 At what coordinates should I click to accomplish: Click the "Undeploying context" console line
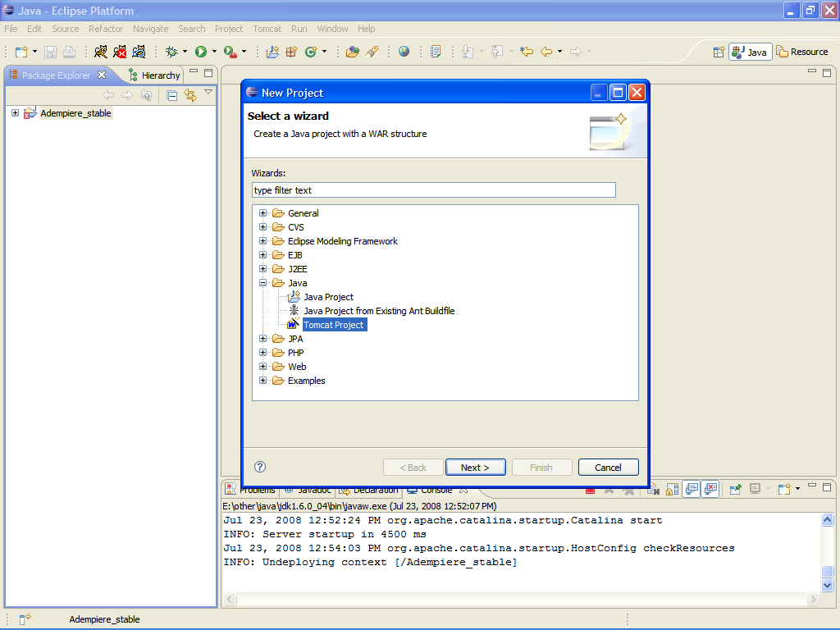[x=370, y=562]
